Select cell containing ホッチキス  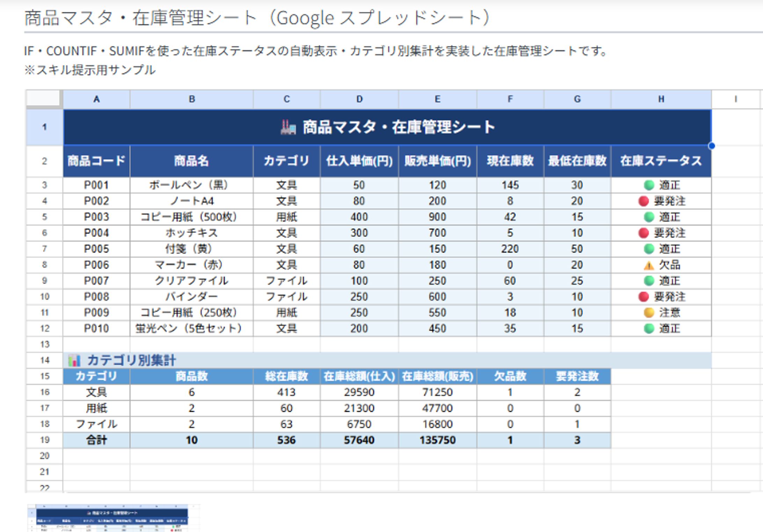coord(191,233)
